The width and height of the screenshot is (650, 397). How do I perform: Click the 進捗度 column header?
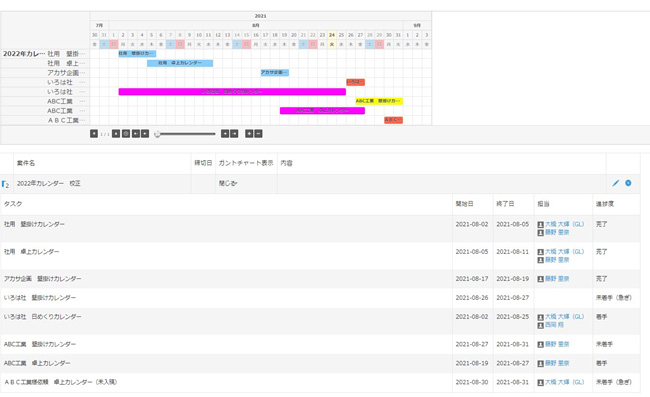coord(605,204)
